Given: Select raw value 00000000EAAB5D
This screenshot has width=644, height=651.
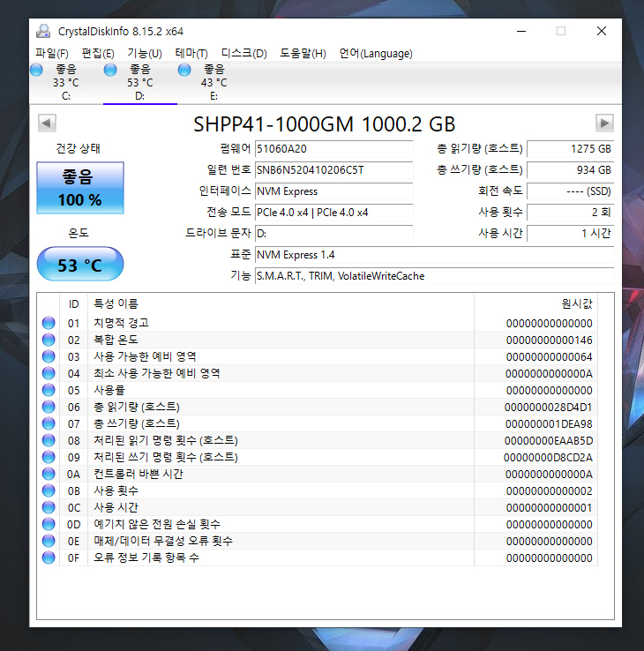Looking at the screenshot, I should click(549, 440).
